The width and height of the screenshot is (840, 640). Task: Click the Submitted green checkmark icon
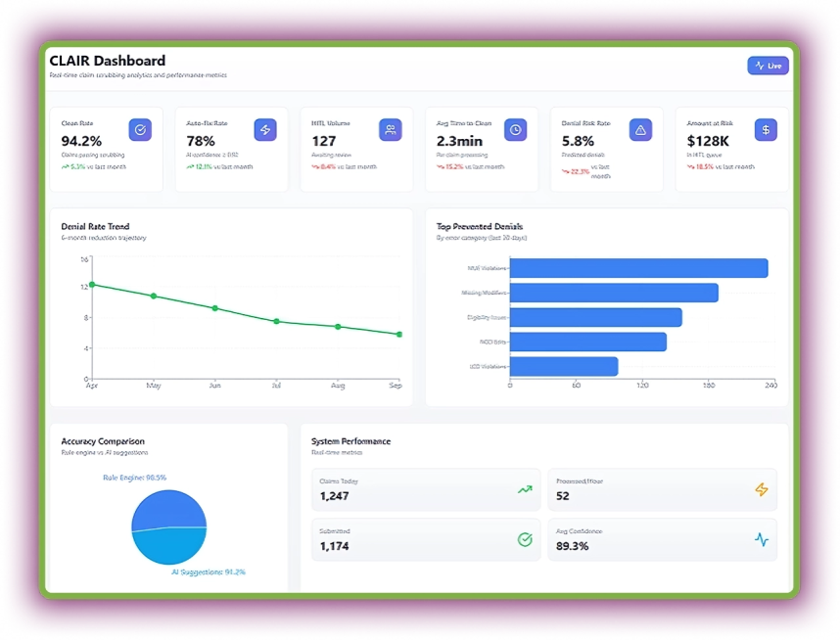(x=523, y=540)
